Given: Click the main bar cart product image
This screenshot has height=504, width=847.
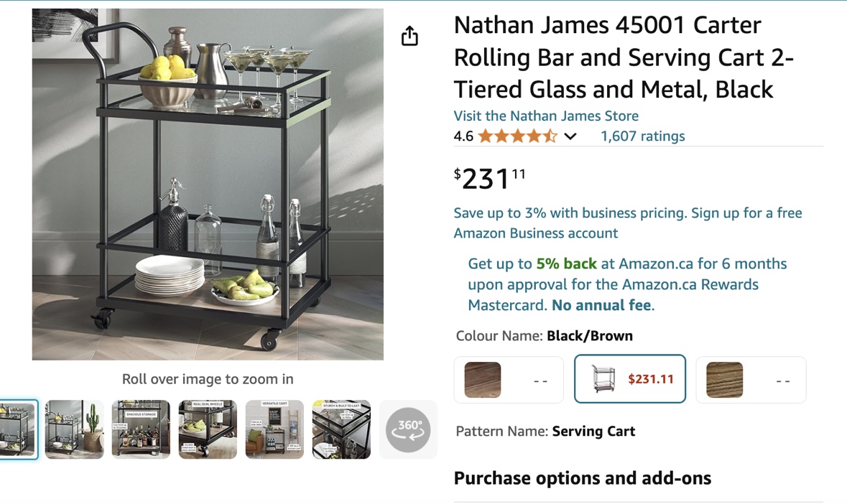Looking at the screenshot, I should click(208, 184).
